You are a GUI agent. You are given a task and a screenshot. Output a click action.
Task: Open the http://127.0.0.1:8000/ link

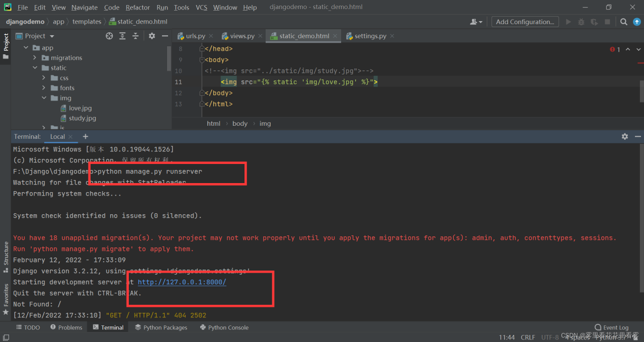coord(182,282)
